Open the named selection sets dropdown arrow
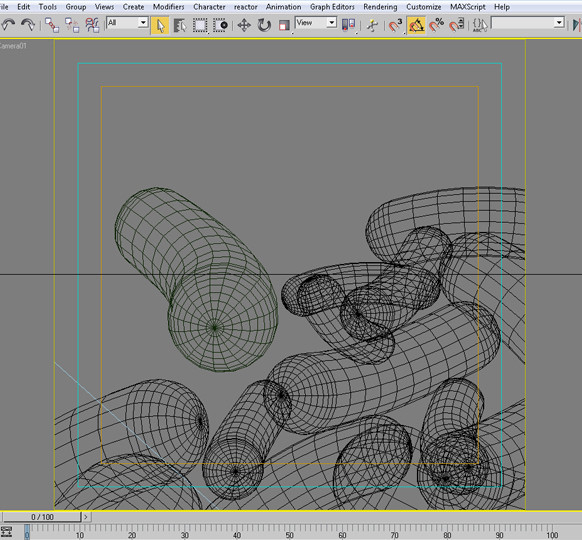Screen dimensions: 582x540 coord(559,23)
